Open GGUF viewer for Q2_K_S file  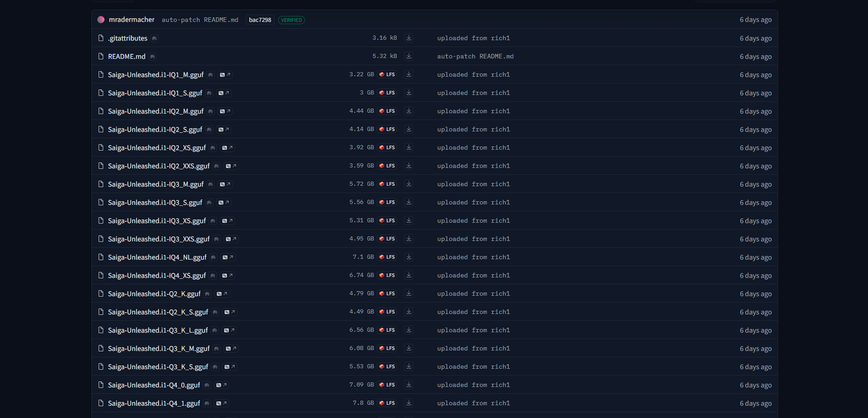230,312
